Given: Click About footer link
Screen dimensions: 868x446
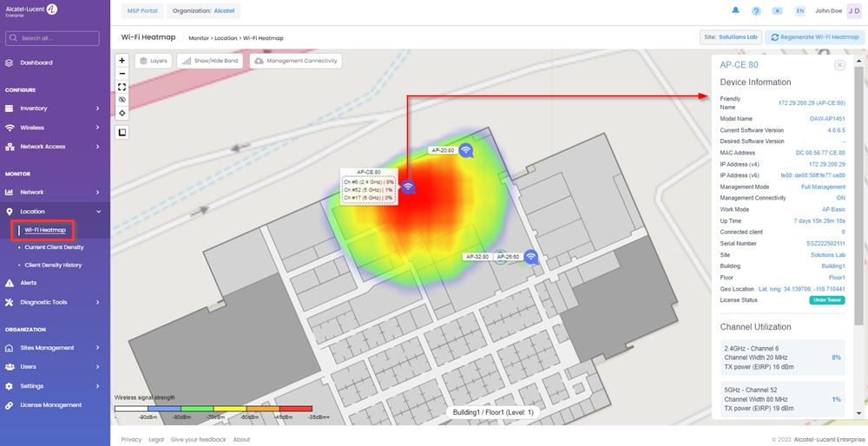Looking at the screenshot, I should click(x=241, y=439).
